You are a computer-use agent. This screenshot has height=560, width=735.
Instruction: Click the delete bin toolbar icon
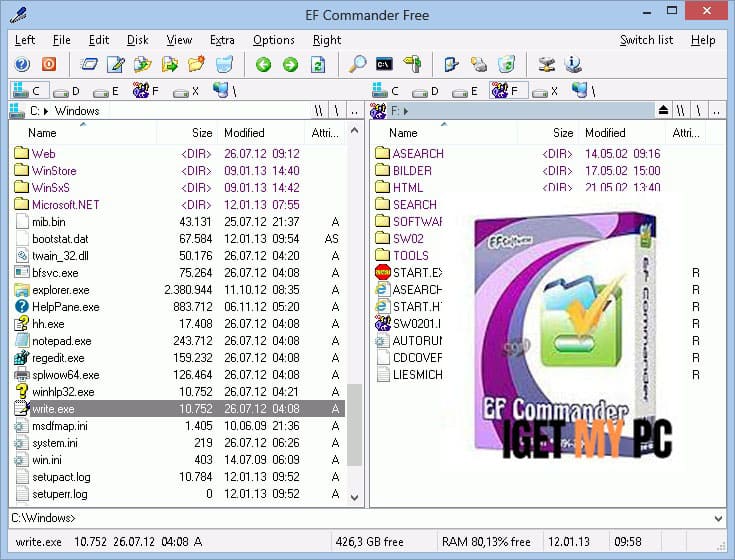224,64
